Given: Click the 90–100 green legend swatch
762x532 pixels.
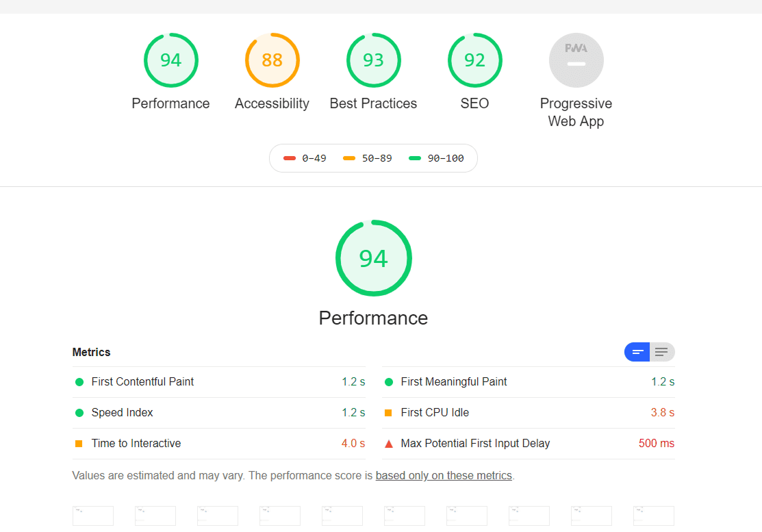Looking at the screenshot, I should 414,158.
